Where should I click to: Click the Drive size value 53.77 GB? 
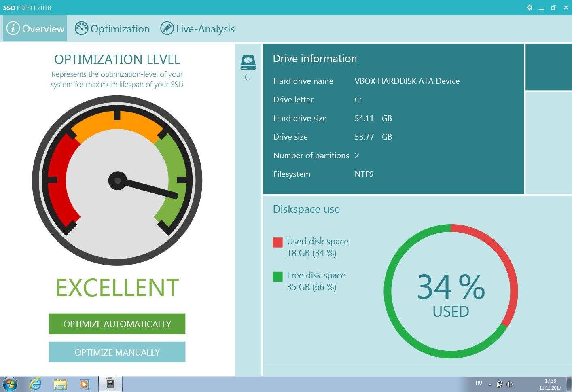(373, 137)
